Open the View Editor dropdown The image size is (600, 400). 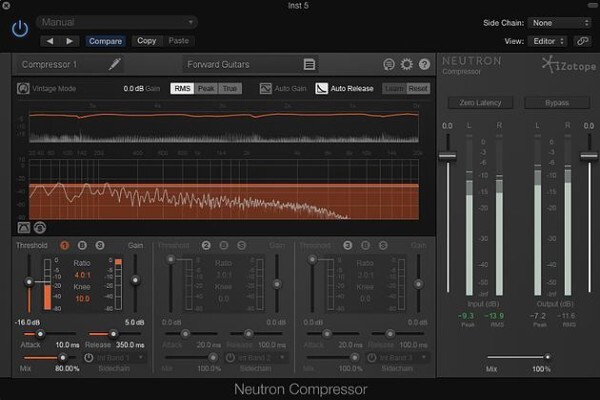tap(548, 41)
